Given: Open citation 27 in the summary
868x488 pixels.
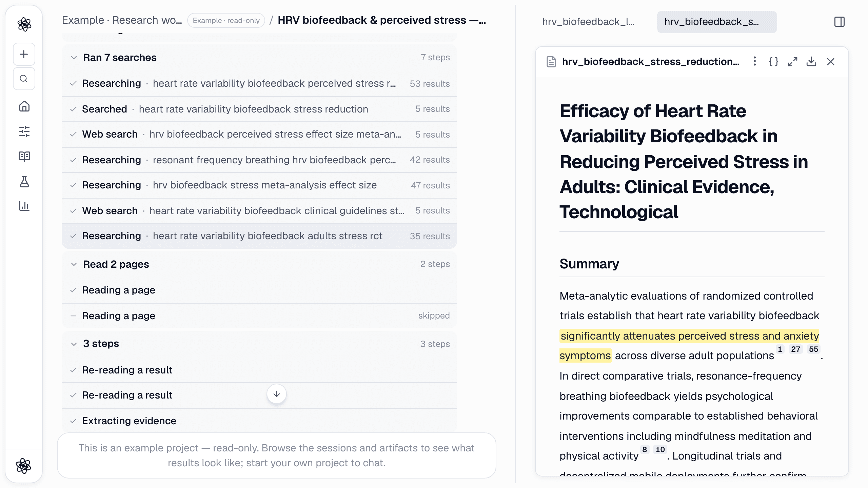Looking at the screenshot, I should pyautogui.click(x=795, y=349).
